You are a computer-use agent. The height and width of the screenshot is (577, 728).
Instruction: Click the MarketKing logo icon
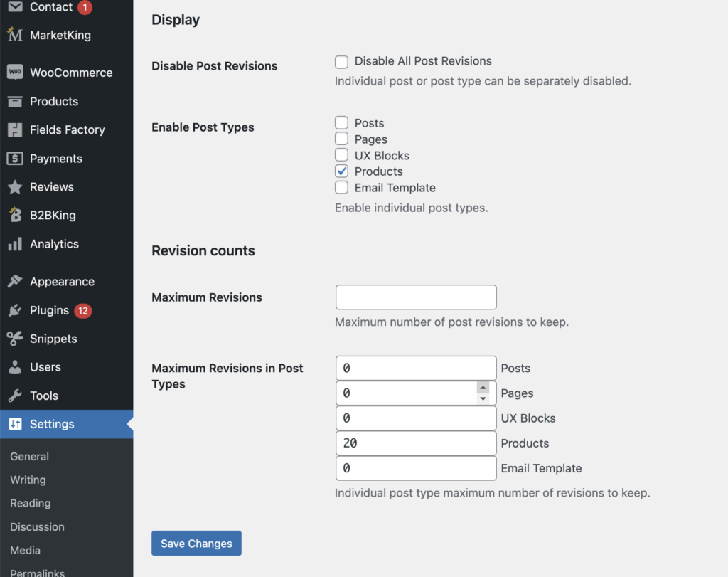15,34
